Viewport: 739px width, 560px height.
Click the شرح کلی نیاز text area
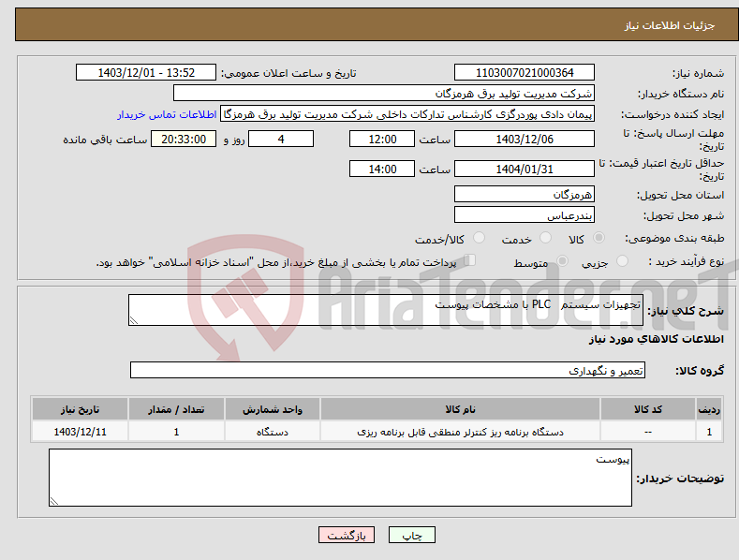tap(386, 310)
